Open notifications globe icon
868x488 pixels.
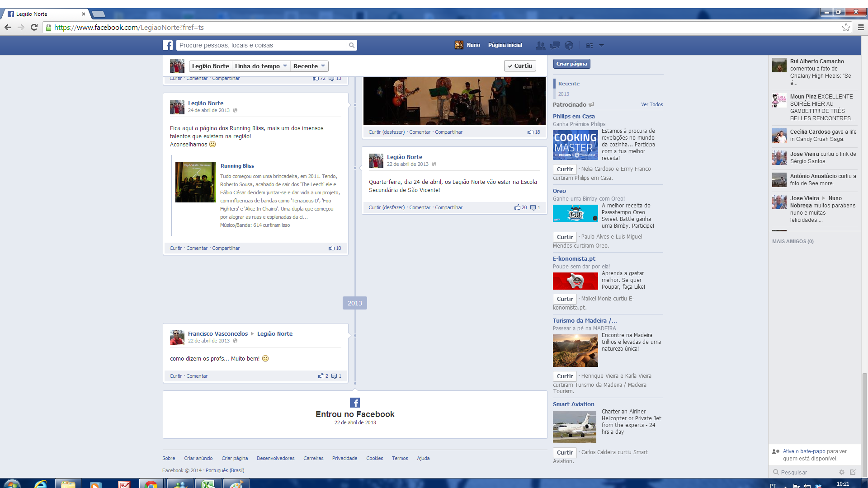(x=569, y=45)
